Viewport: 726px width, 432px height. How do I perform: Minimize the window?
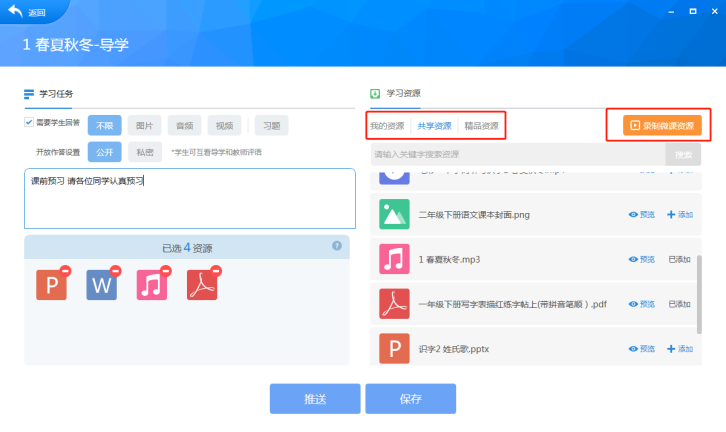click(671, 12)
